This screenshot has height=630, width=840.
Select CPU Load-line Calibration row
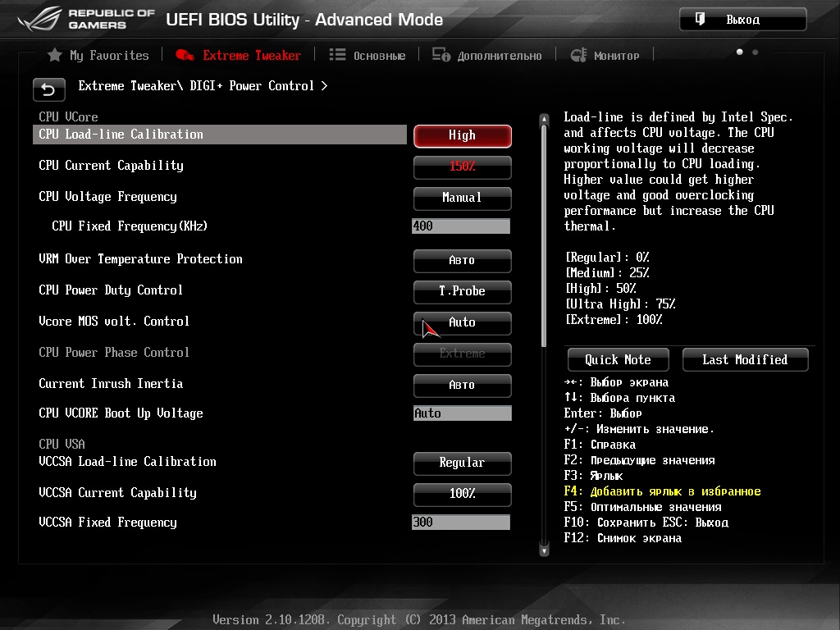point(220,135)
